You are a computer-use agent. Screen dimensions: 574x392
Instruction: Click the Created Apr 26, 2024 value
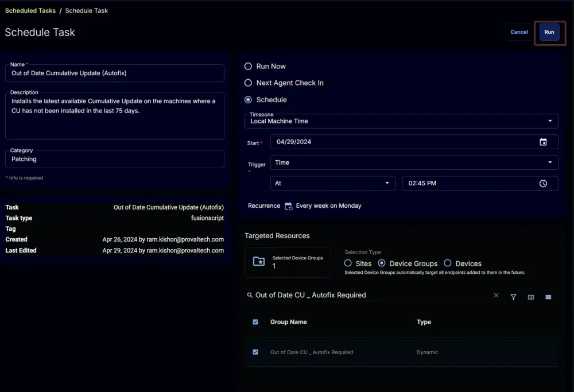pos(163,239)
